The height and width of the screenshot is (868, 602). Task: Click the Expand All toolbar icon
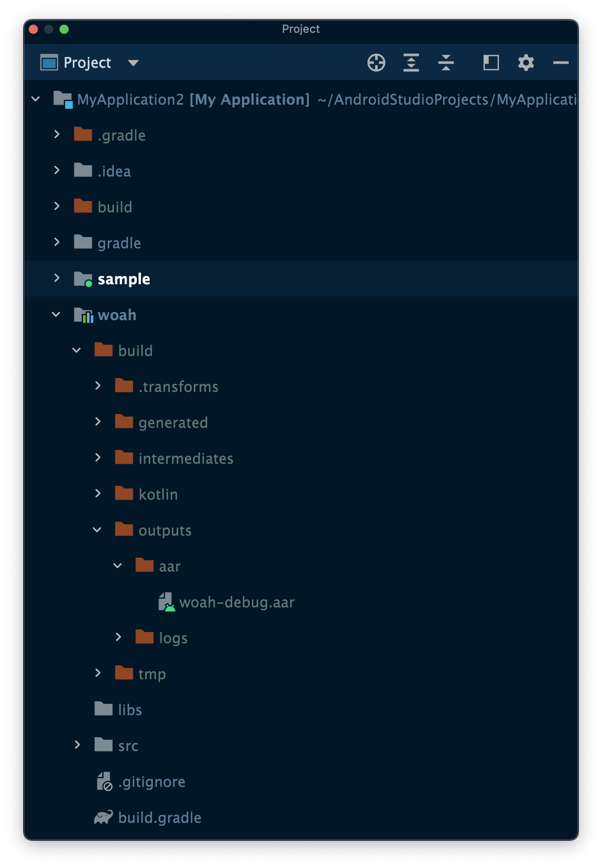pos(411,63)
